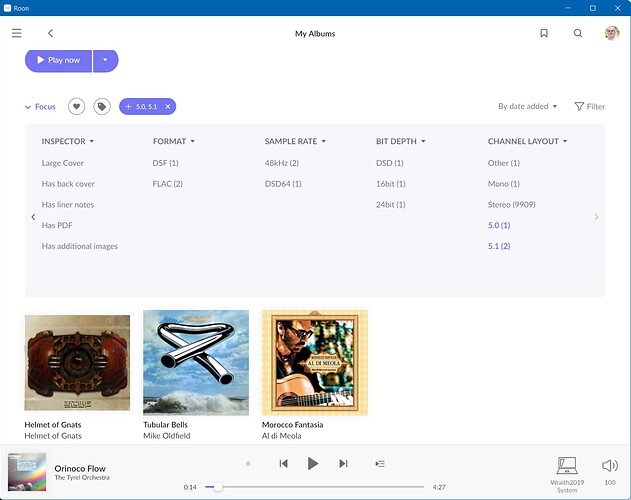
Task: Open the user profile avatar
Action: [612, 33]
